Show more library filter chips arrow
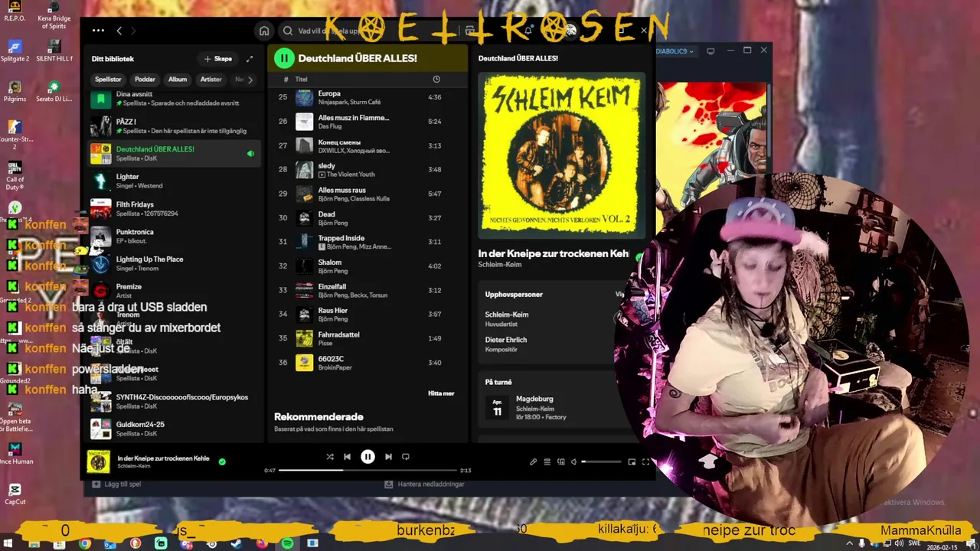This screenshot has width=980, height=551. (x=250, y=80)
